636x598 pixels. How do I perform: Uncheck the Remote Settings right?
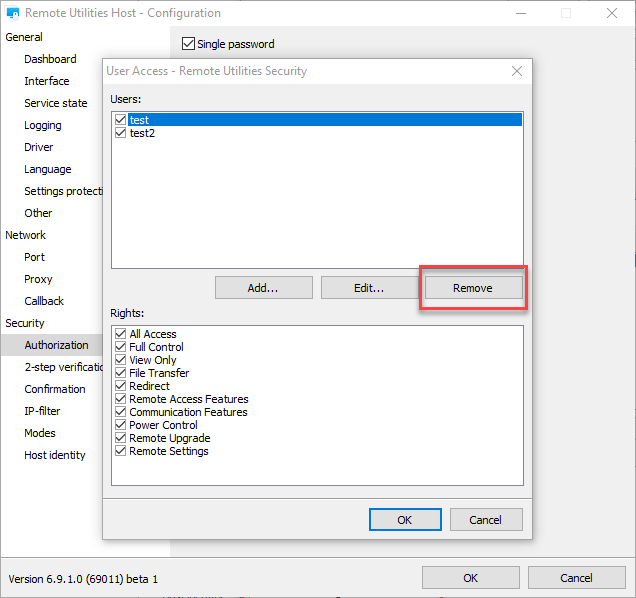(121, 451)
